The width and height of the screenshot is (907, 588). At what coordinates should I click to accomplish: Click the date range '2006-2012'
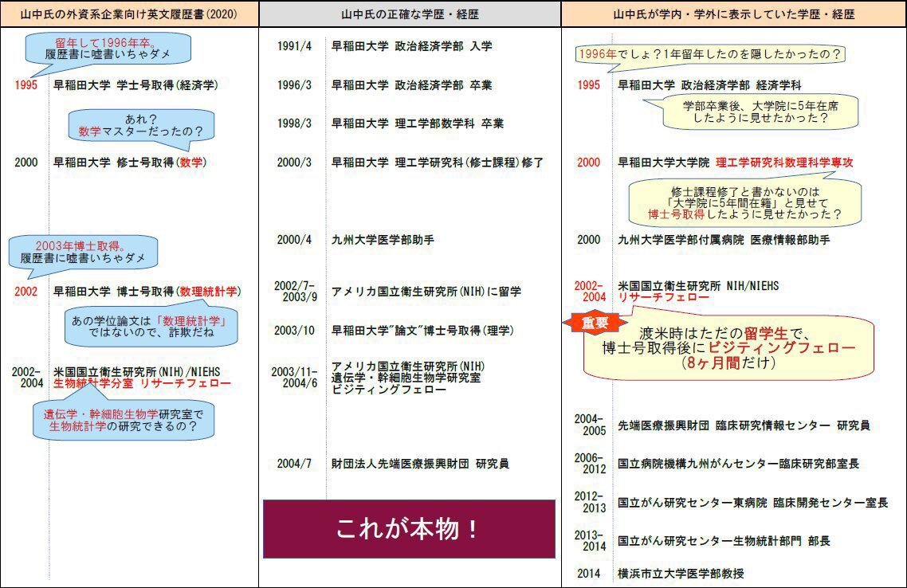pyautogui.click(x=590, y=464)
